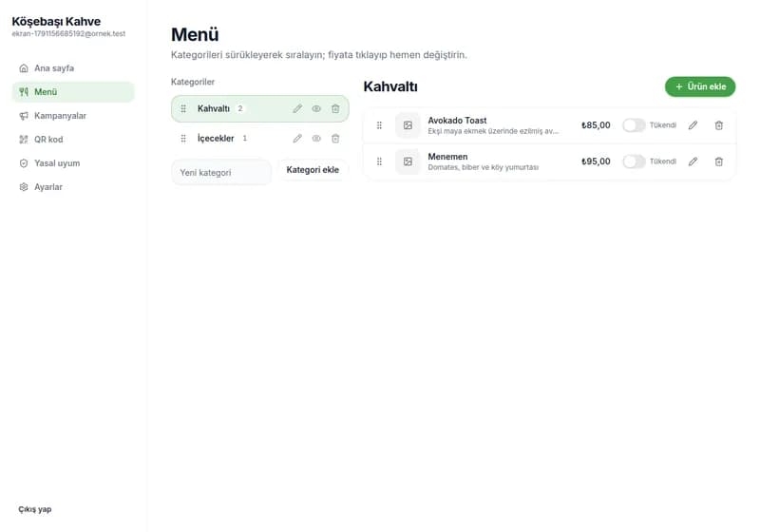Viewport: 760px width, 532px height.
Task: Click the Avokado Toast price ₺85,00
Action: coord(596,125)
